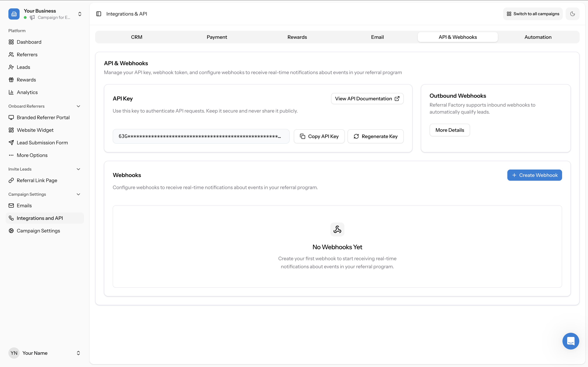This screenshot has width=588, height=367.
Task: Toggle dark mode with the moon icon
Action: tap(572, 14)
